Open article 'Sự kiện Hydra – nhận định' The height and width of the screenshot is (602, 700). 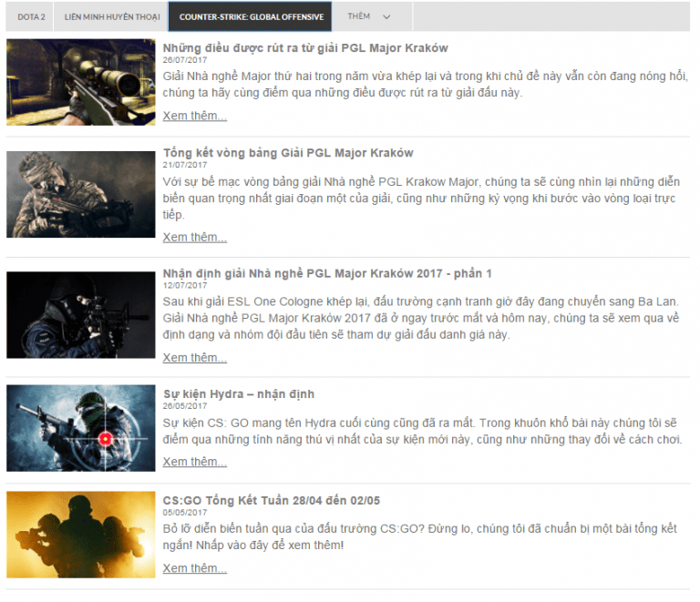[x=239, y=394]
